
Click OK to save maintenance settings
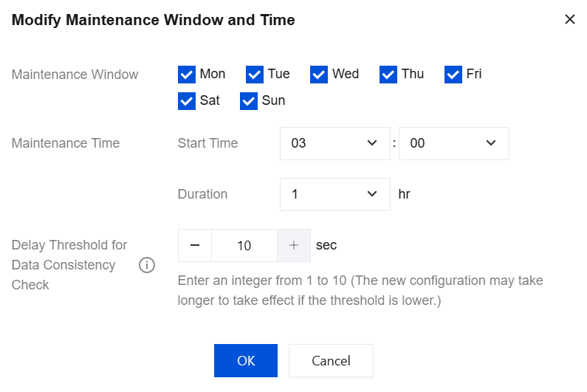[246, 361]
